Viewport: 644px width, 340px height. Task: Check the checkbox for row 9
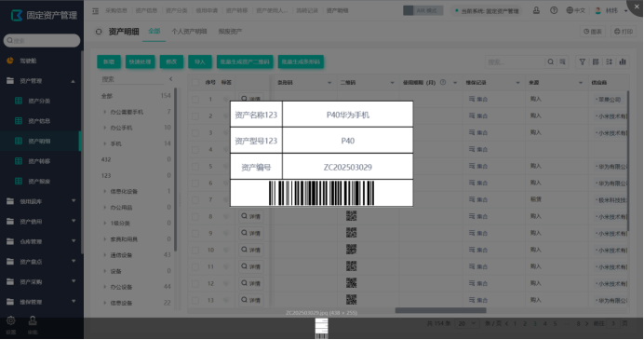click(x=195, y=234)
